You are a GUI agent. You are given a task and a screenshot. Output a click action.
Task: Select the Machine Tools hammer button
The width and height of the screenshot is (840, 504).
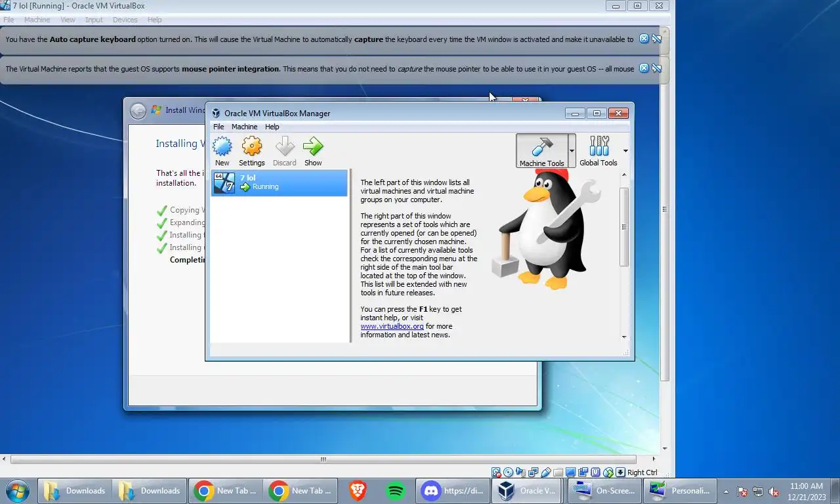coord(541,151)
